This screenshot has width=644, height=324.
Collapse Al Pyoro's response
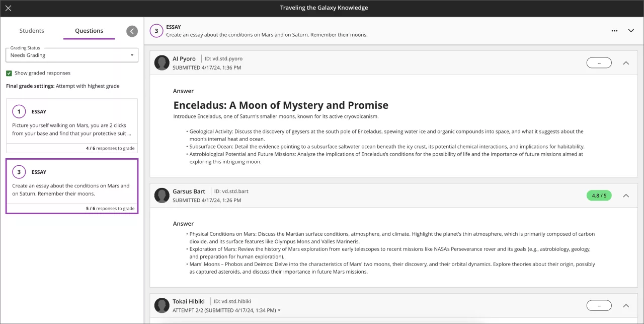(626, 63)
